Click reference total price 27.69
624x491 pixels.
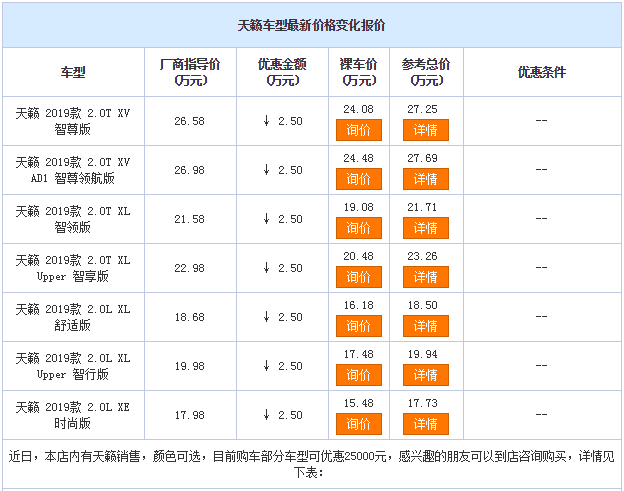coord(422,158)
